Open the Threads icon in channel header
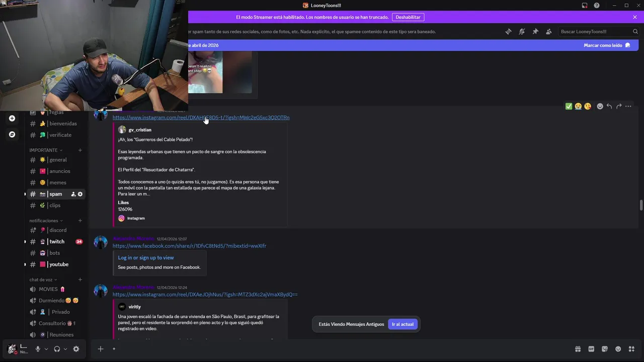The image size is (644, 362). (x=508, y=31)
